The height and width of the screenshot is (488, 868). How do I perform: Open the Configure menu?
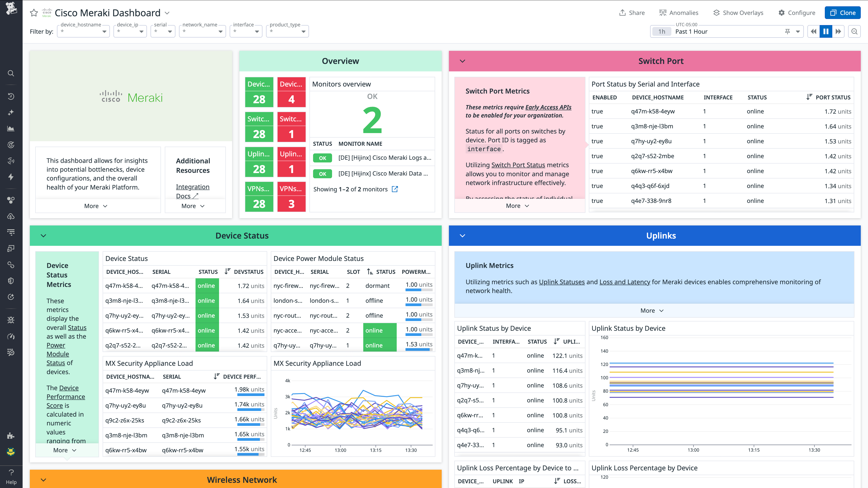tap(797, 12)
